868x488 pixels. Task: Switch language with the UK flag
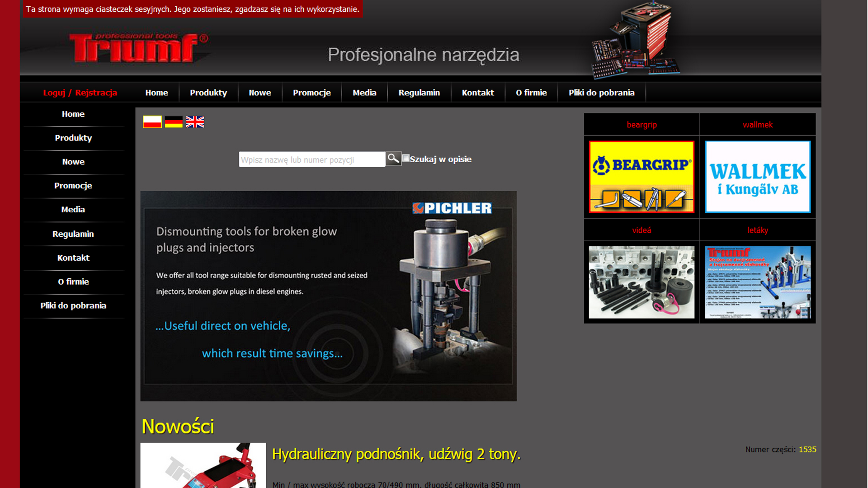pos(195,122)
